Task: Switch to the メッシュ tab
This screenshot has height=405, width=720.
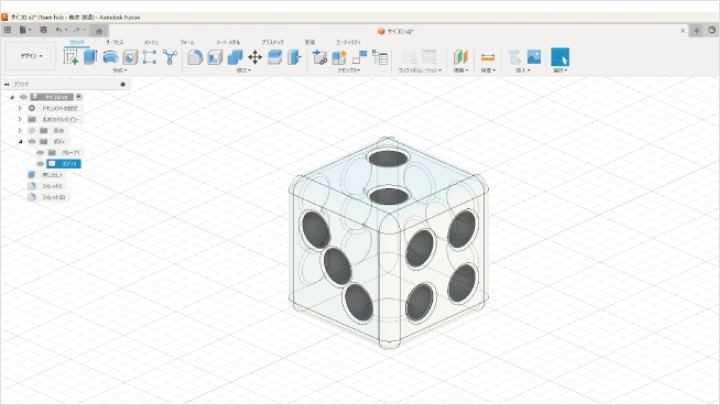Action: (151, 42)
